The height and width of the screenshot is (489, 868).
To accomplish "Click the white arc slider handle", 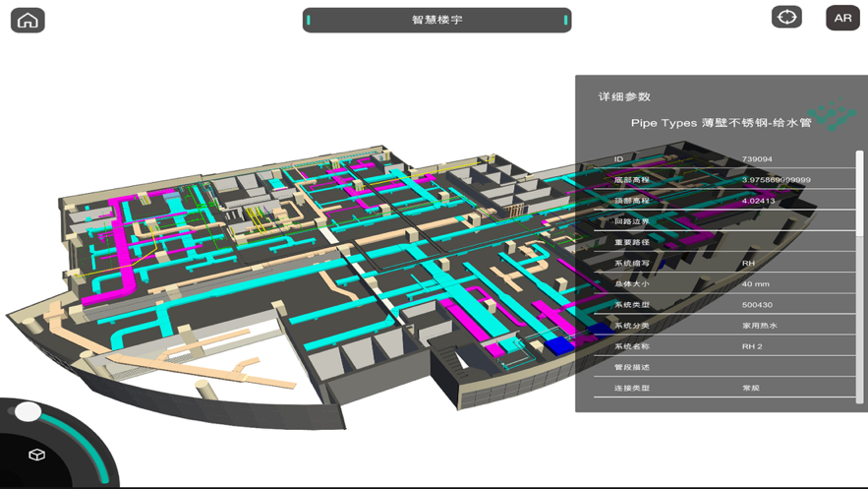I will (x=29, y=411).
